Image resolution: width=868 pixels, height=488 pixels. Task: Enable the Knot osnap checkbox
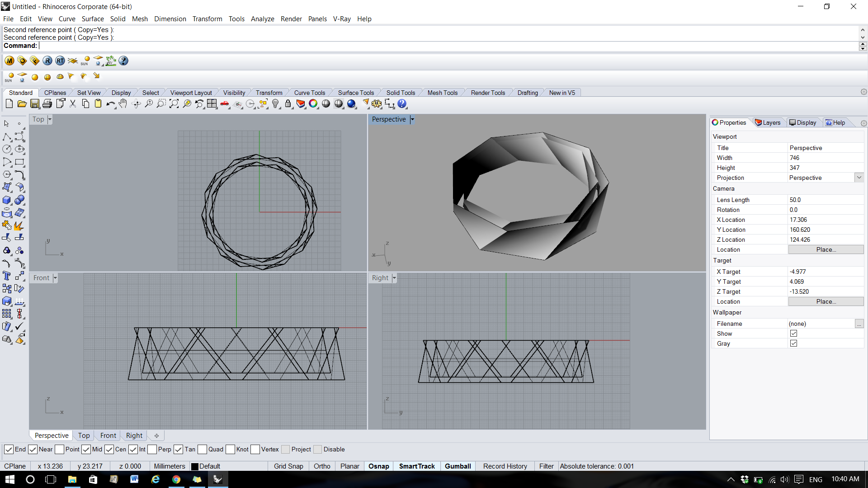(230, 449)
